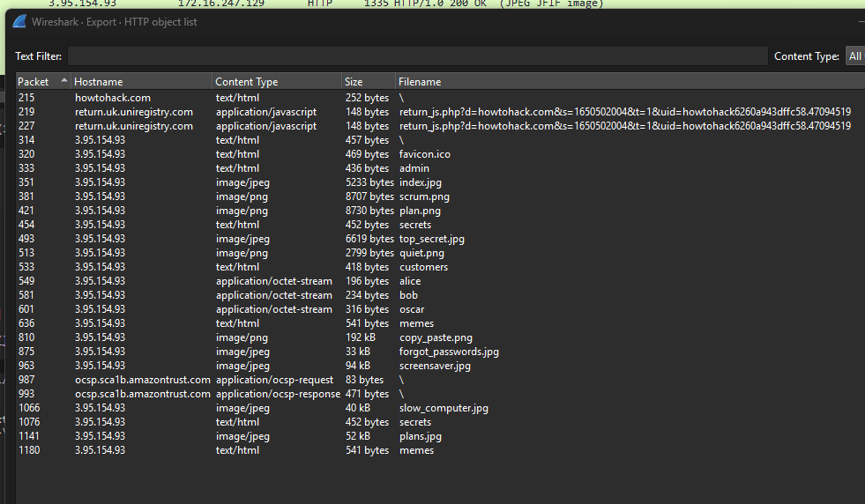Select packet 227 in the list
Screen dimensions: 865x504
[440, 126]
